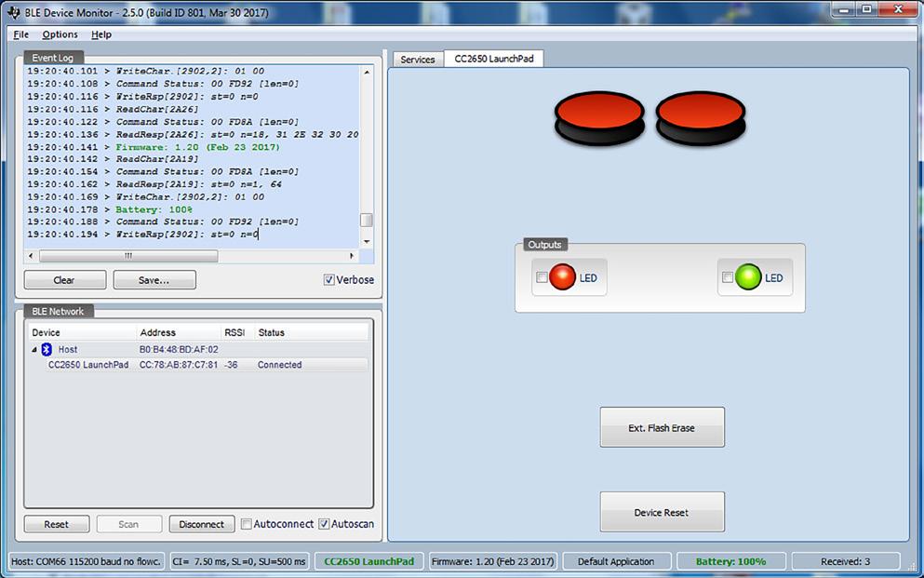Click the Device Reset button
The width and height of the screenshot is (924, 578).
click(x=662, y=512)
